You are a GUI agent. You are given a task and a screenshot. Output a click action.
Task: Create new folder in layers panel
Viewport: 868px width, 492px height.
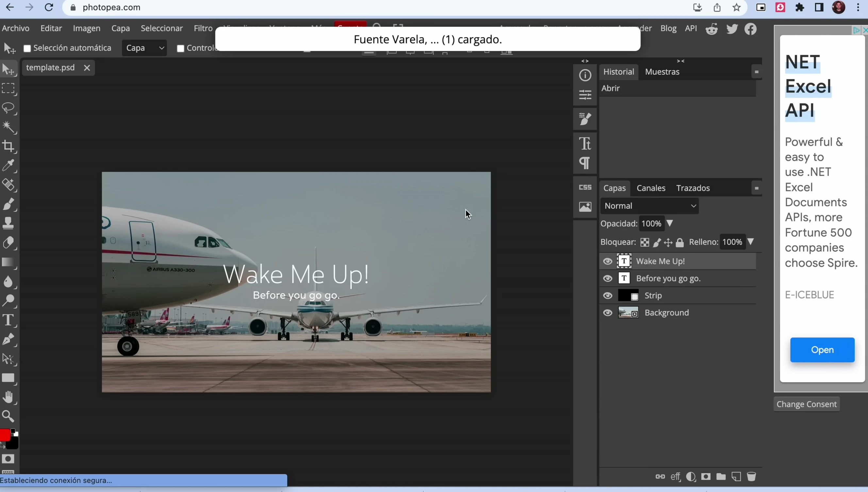(721, 477)
